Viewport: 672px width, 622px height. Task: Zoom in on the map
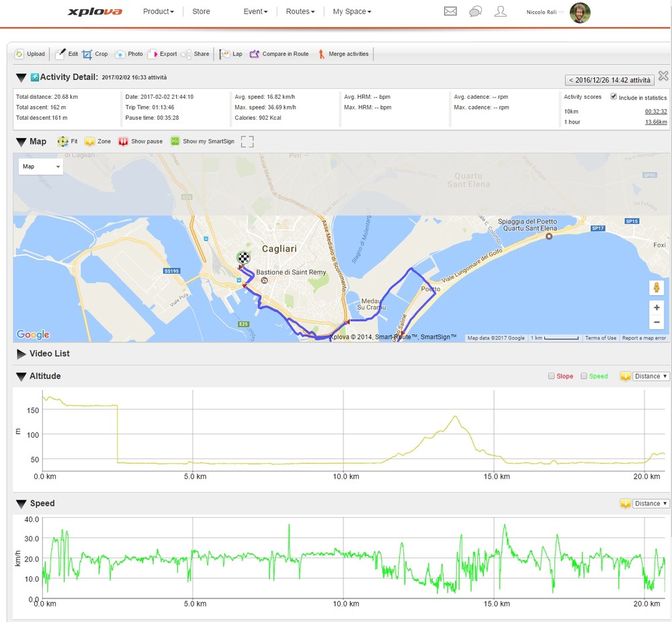tap(656, 307)
